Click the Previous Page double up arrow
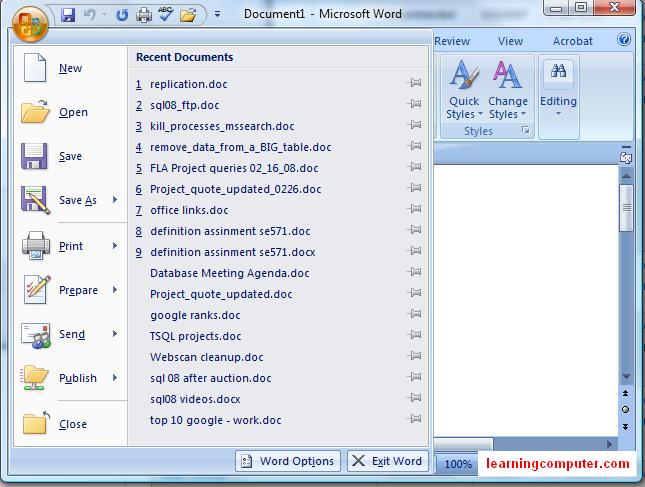This screenshot has height=487, width=645. tap(625, 394)
